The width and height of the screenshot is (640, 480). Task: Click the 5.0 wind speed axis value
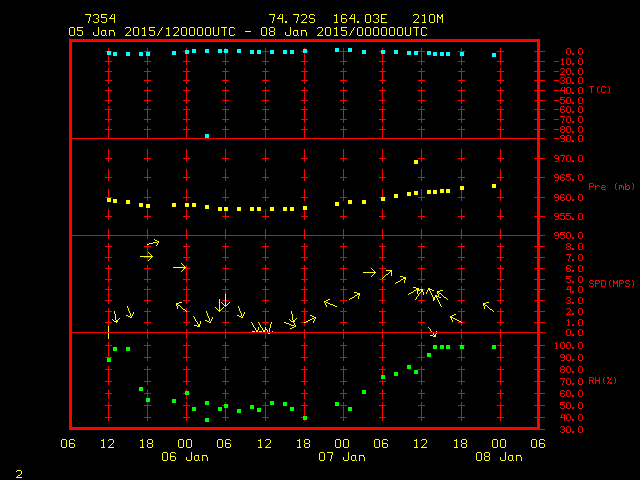574,280
